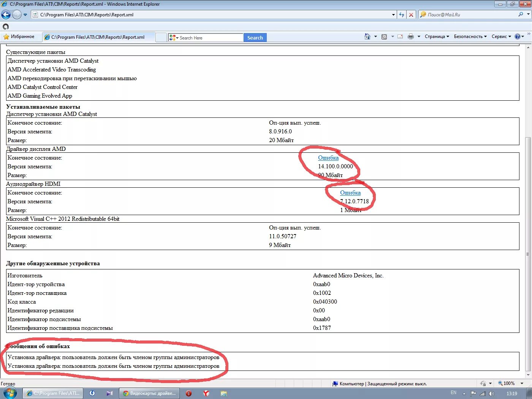532x399 pixels.
Task: Expand the address bar history dropdown
Action: [393, 15]
